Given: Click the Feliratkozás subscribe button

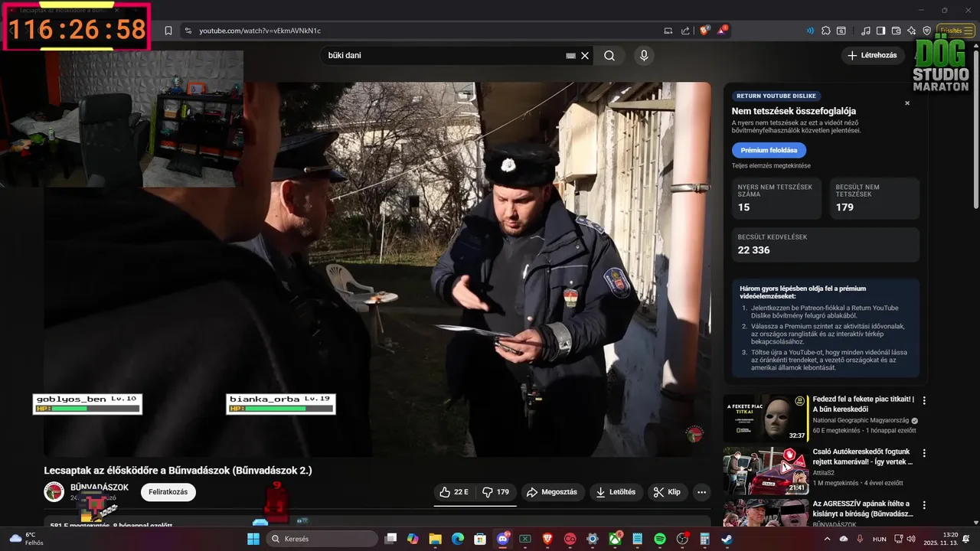Looking at the screenshot, I should tap(168, 492).
